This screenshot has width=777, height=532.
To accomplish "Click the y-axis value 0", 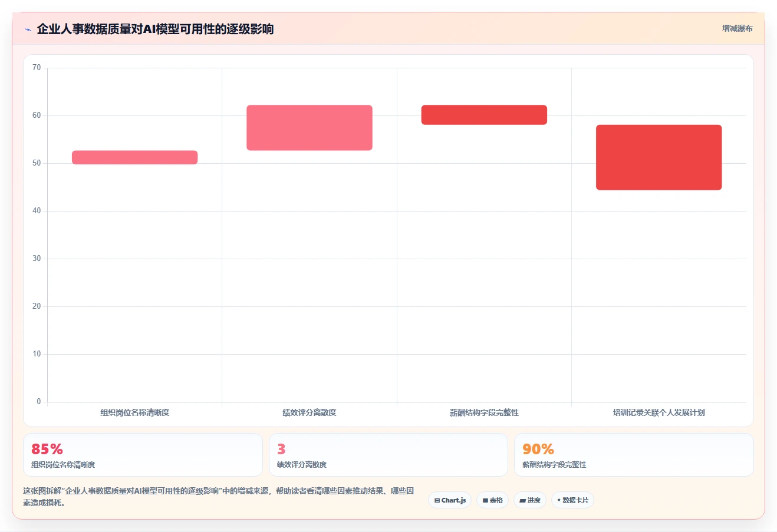I will point(39,402).
